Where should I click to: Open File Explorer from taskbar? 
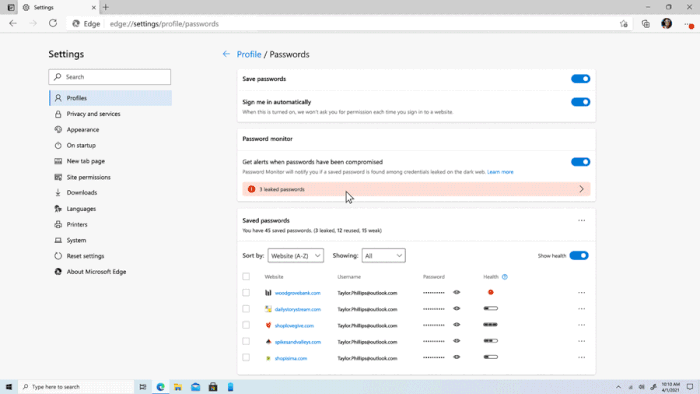pyautogui.click(x=178, y=387)
